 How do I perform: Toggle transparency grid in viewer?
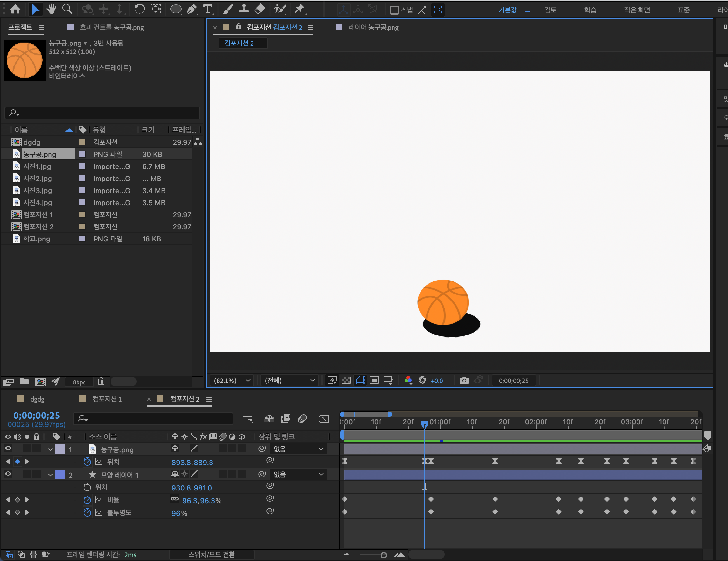coord(346,380)
